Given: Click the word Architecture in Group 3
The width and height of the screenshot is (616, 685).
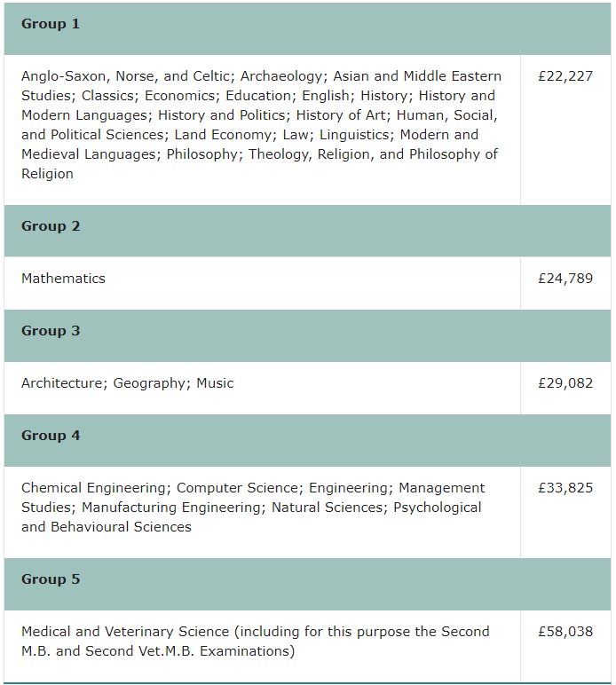Looking at the screenshot, I should click(x=62, y=383).
